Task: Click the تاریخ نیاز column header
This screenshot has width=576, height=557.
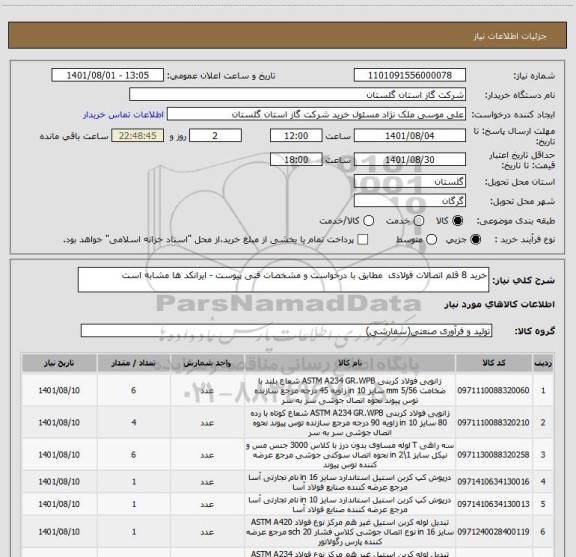Action: (x=59, y=363)
